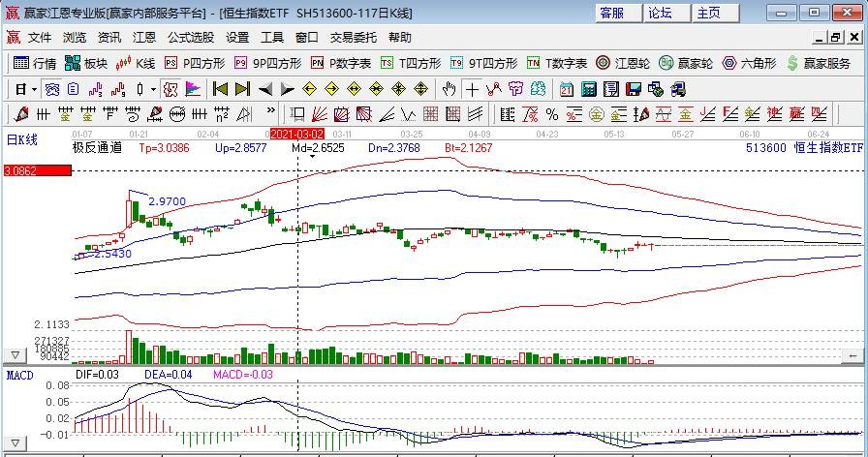Click the floppy disk save icon
Image resolution: width=868 pixels, height=457 pixels.
pyautogui.click(x=633, y=89)
